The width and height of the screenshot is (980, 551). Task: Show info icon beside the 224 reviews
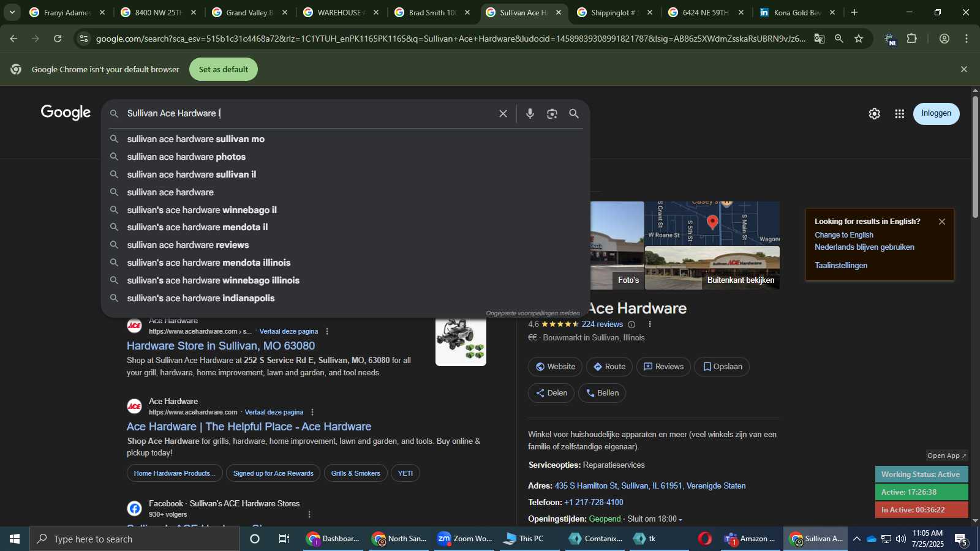(x=631, y=324)
